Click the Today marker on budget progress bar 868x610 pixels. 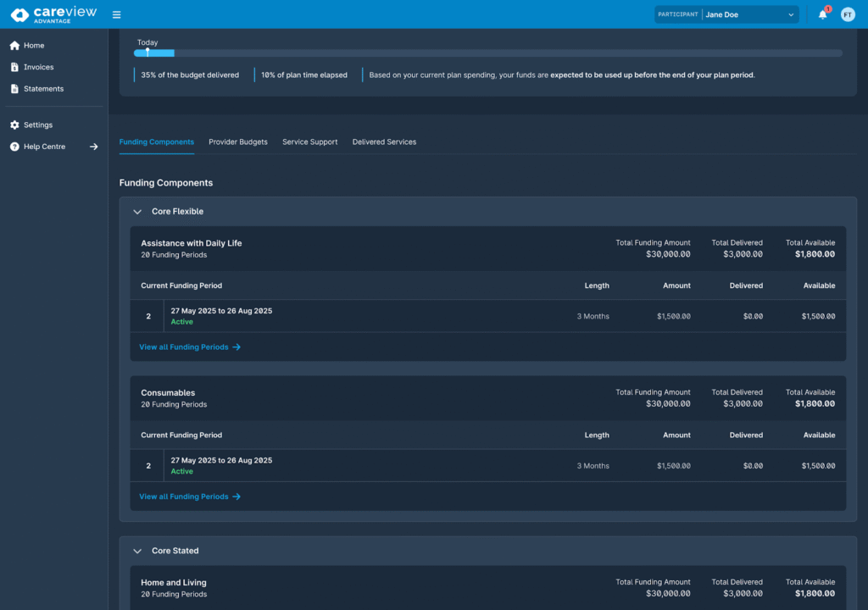point(147,53)
